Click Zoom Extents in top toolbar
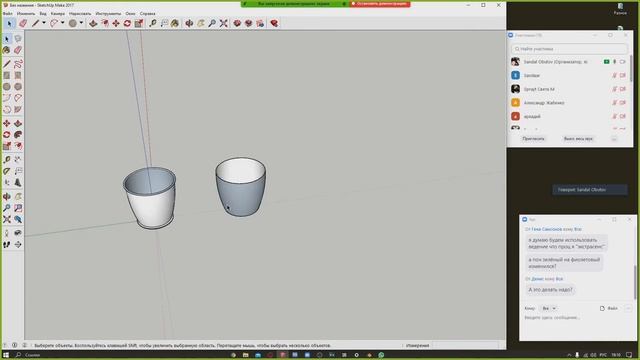 (x=223, y=23)
